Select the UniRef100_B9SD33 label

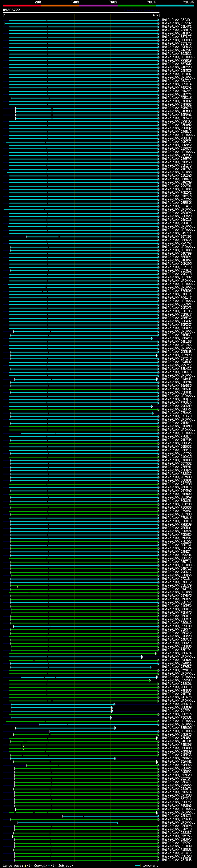click(176, 54)
